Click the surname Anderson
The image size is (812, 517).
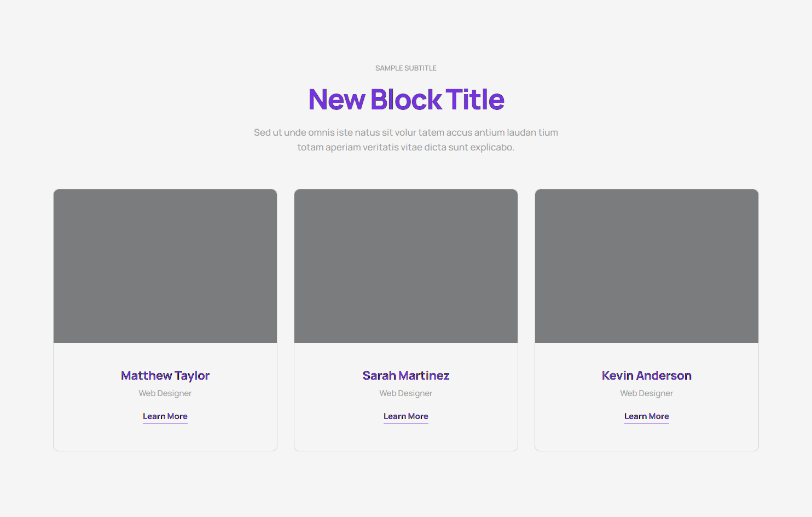pos(664,376)
